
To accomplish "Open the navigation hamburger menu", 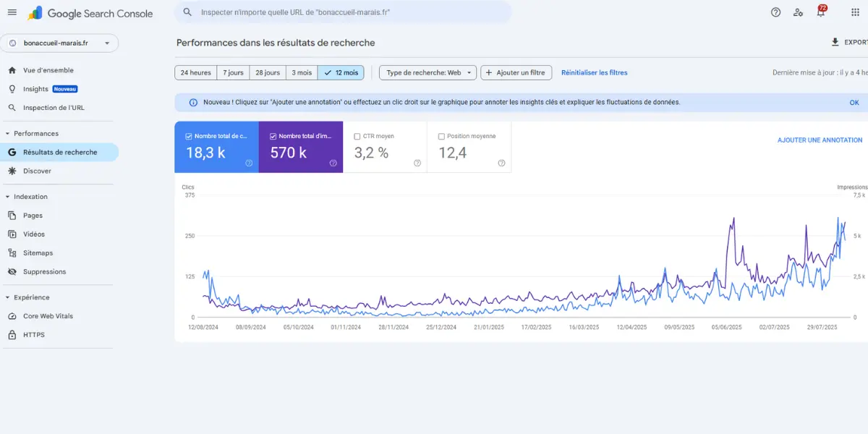I will coord(12,12).
